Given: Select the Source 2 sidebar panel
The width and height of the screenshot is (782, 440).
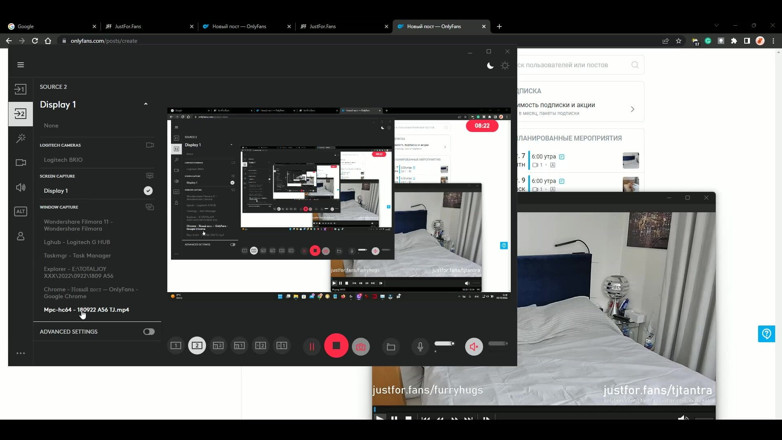Looking at the screenshot, I should [x=20, y=114].
